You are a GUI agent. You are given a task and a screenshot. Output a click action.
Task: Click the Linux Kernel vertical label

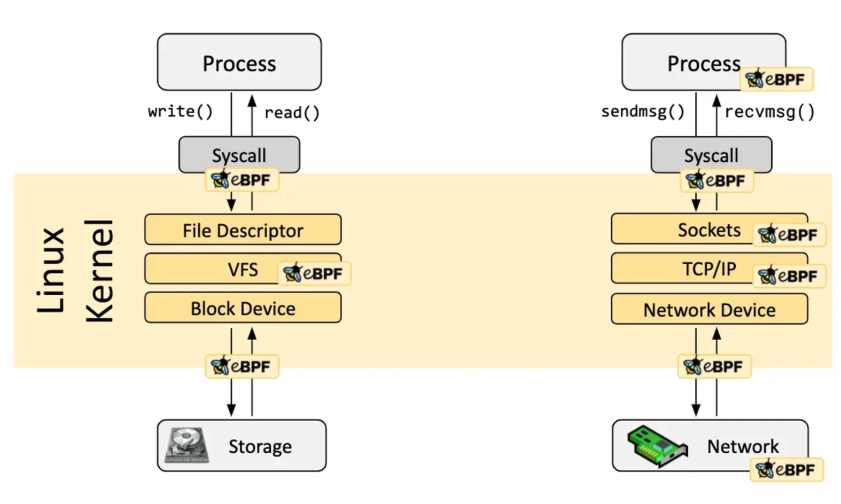[x=75, y=271]
